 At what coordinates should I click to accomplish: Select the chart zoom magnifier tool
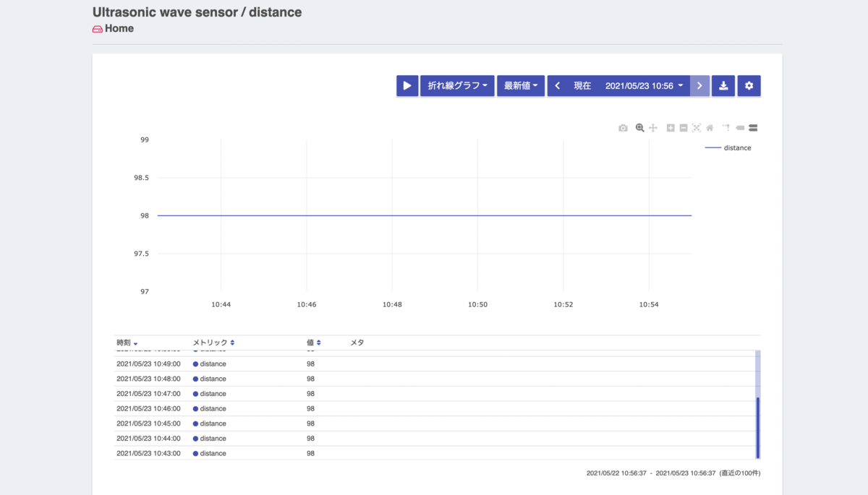[639, 128]
